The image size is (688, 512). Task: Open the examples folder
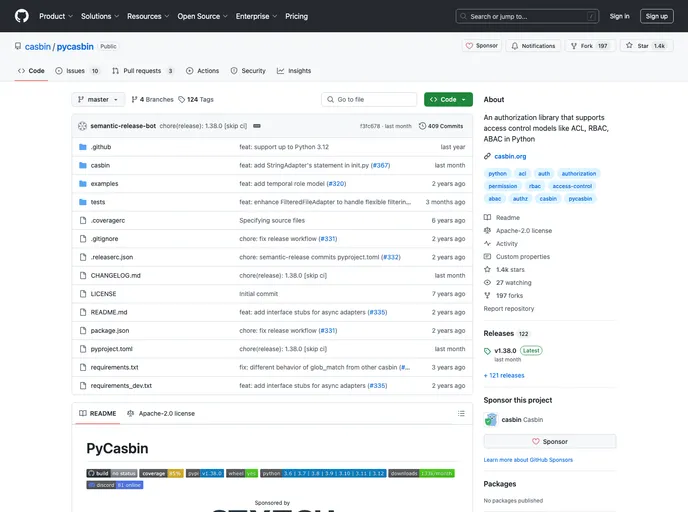104,184
